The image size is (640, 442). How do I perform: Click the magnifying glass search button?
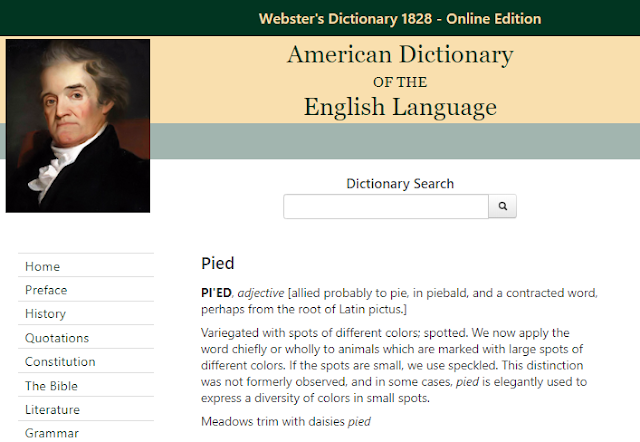502,206
